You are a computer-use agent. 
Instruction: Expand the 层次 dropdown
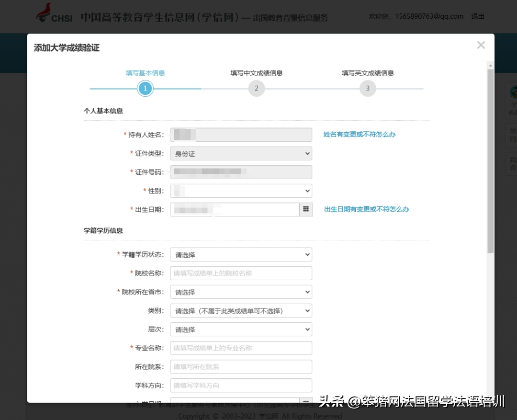pyautogui.click(x=241, y=329)
